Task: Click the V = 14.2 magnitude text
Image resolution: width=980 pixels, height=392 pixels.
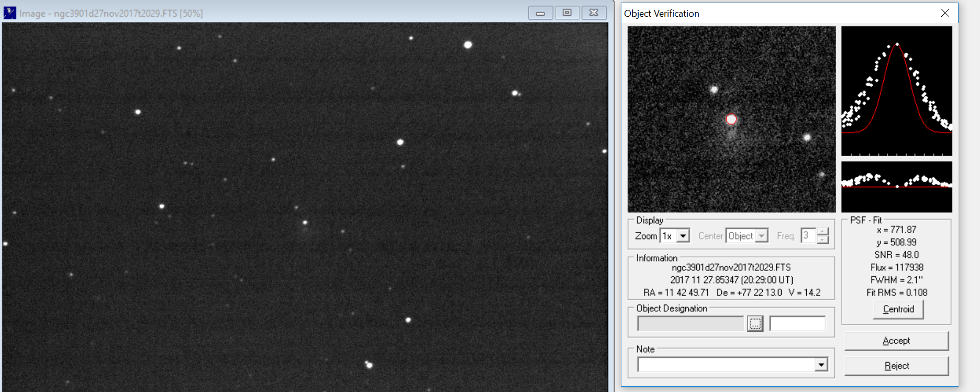Action: [x=805, y=293]
